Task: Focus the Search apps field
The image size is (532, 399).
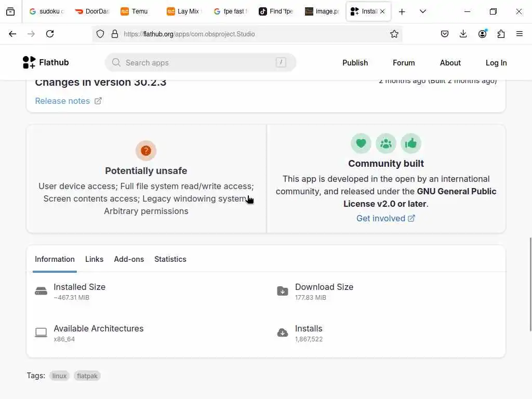Action: (x=200, y=62)
